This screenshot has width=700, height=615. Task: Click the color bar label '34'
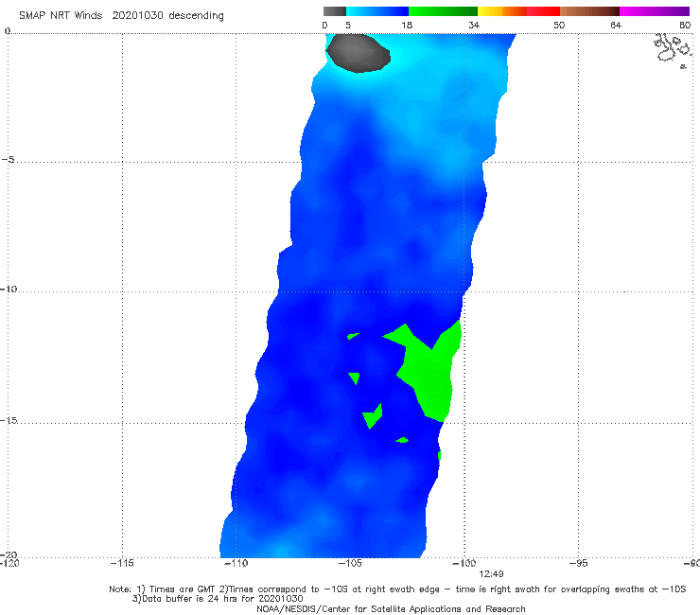474,25
